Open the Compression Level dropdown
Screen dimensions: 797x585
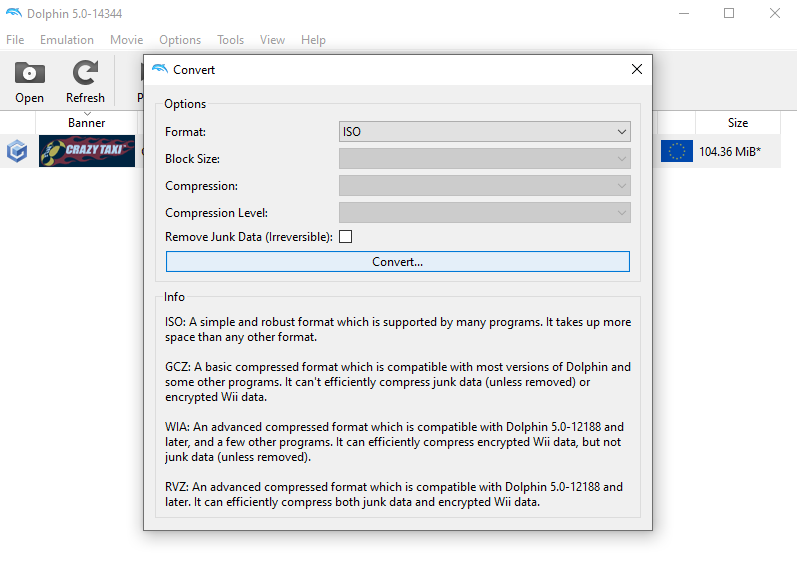click(485, 212)
